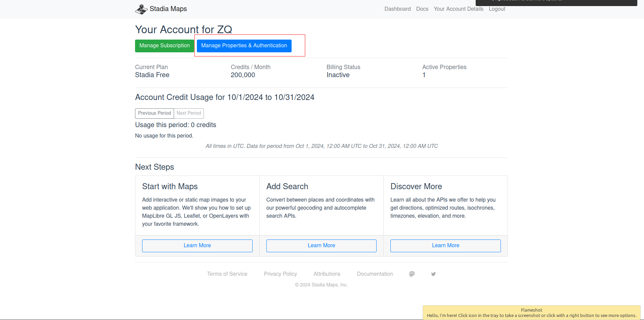Viewport: 644px width, 320px height.
Task: Click the '© 2024 Stadia Maps, Inc.' text
Action: pos(321,285)
